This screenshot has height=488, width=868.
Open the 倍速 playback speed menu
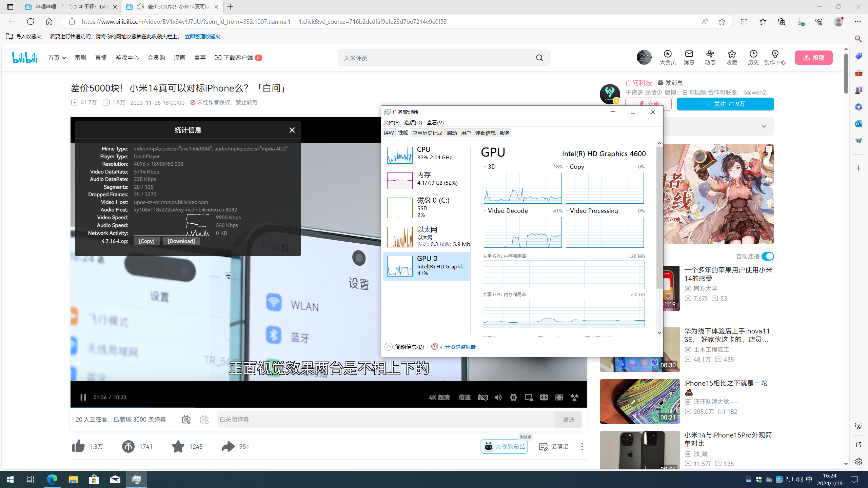click(x=465, y=397)
